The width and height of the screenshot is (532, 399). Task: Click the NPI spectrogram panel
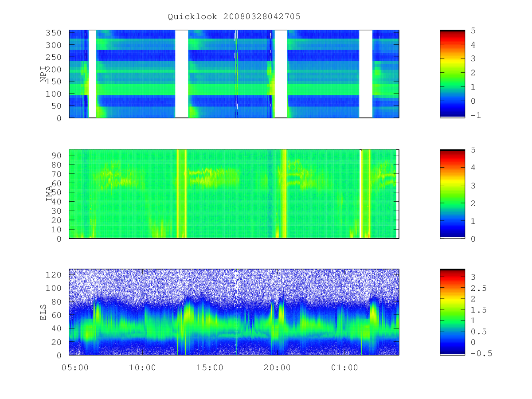click(x=234, y=74)
